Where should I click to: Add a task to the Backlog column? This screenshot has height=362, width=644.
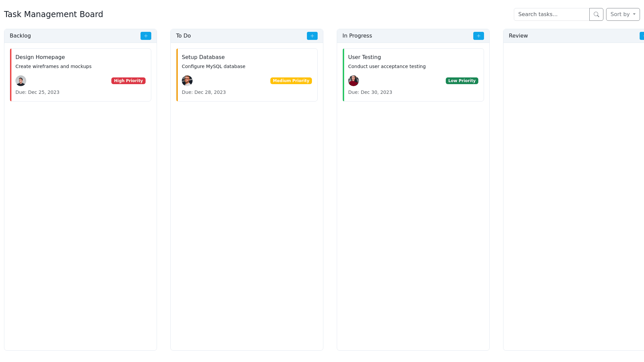tap(146, 36)
